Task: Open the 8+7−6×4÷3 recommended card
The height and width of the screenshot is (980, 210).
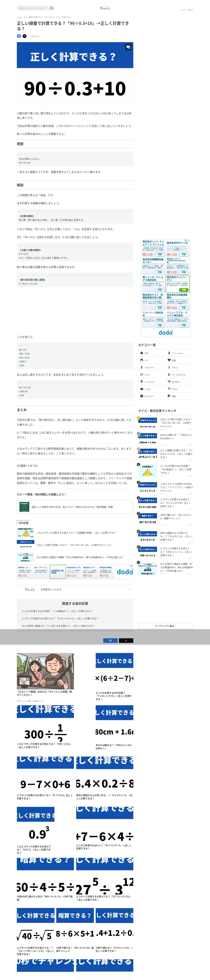Action: [x=105, y=829]
